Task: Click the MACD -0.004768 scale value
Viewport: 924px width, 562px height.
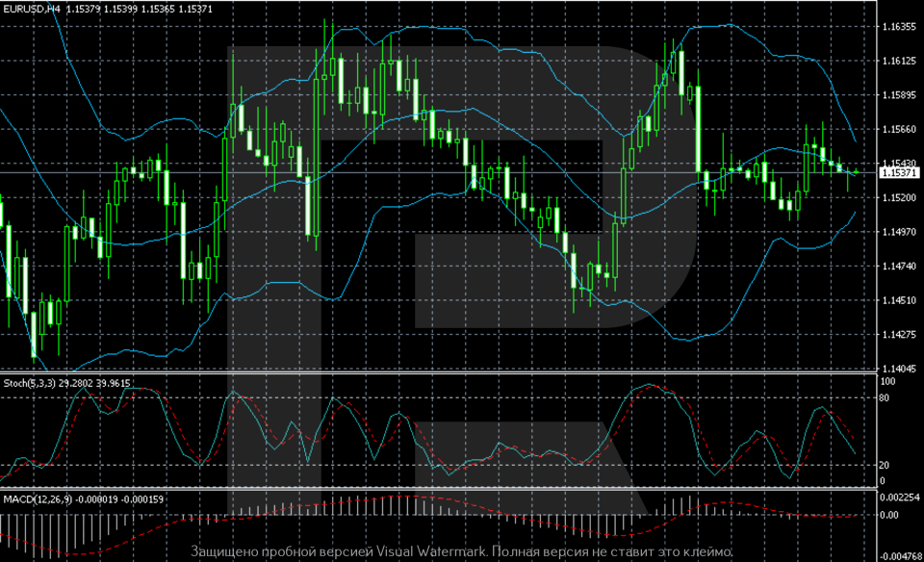Action: click(901, 556)
